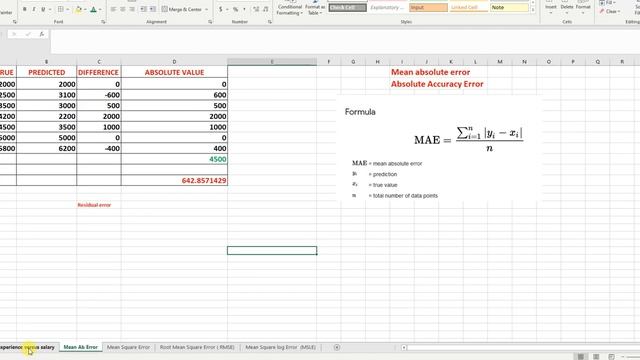Open Format as Table menu

click(315, 8)
